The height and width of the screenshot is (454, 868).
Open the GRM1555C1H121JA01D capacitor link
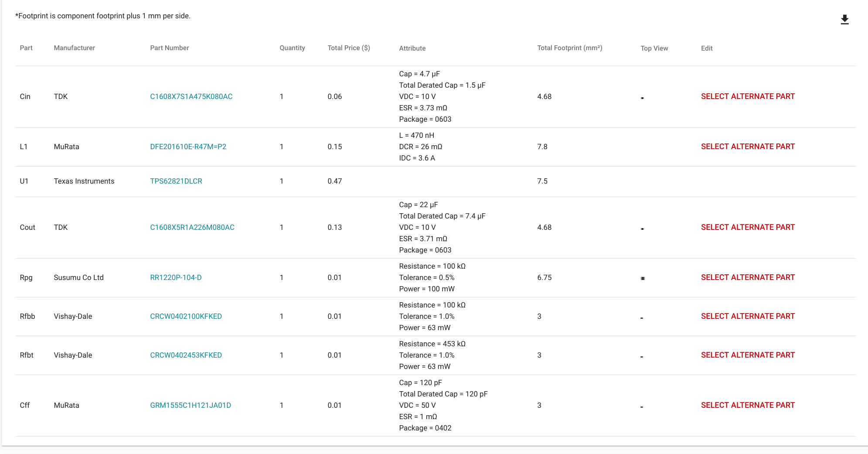tap(190, 405)
